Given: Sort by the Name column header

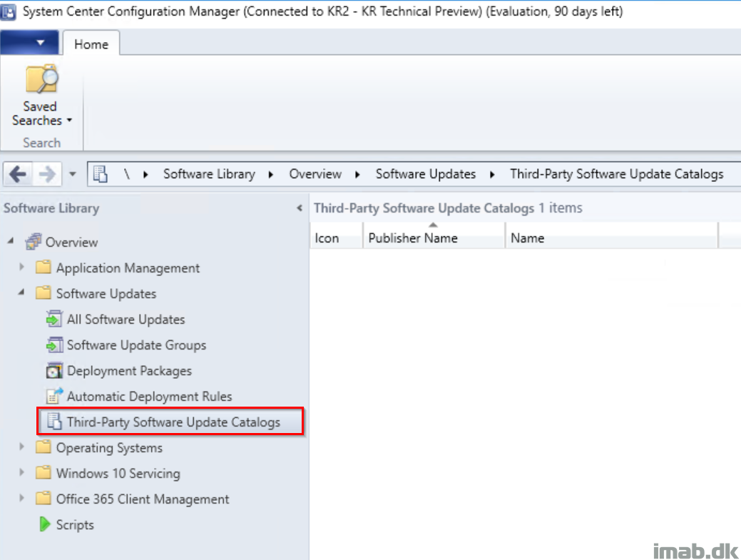Looking at the screenshot, I should (611, 238).
